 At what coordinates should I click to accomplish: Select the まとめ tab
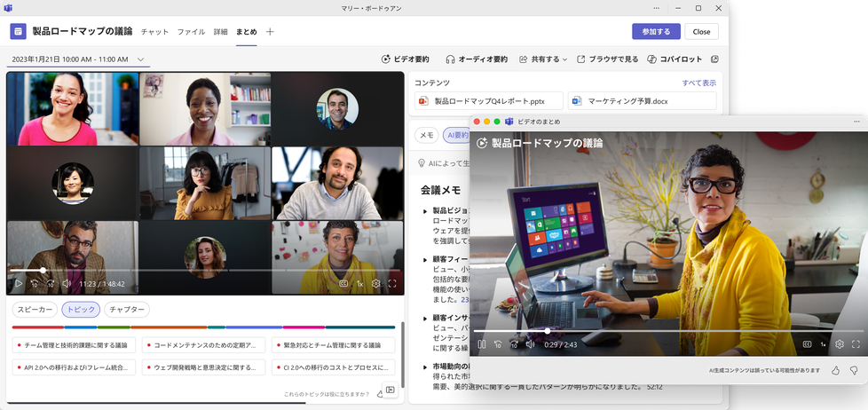point(247,32)
